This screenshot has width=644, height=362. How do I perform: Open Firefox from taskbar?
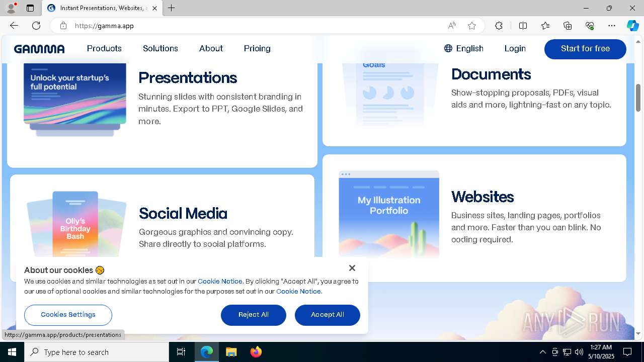[256, 352]
